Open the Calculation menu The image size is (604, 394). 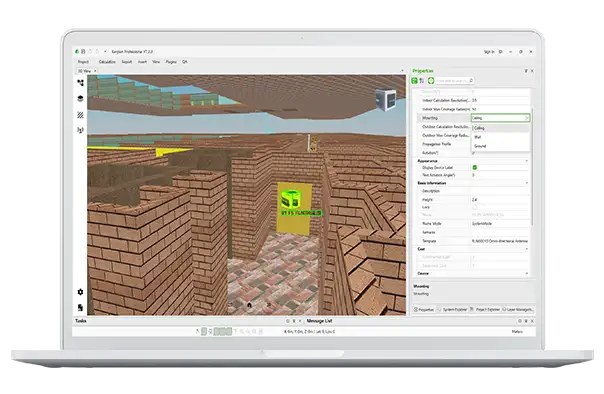click(107, 62)
